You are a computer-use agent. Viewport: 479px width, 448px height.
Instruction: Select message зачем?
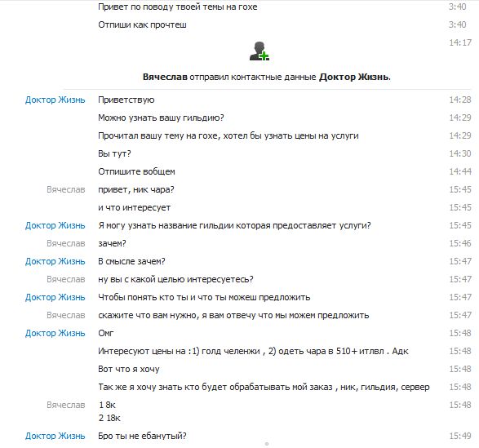(x=112, y=243)
